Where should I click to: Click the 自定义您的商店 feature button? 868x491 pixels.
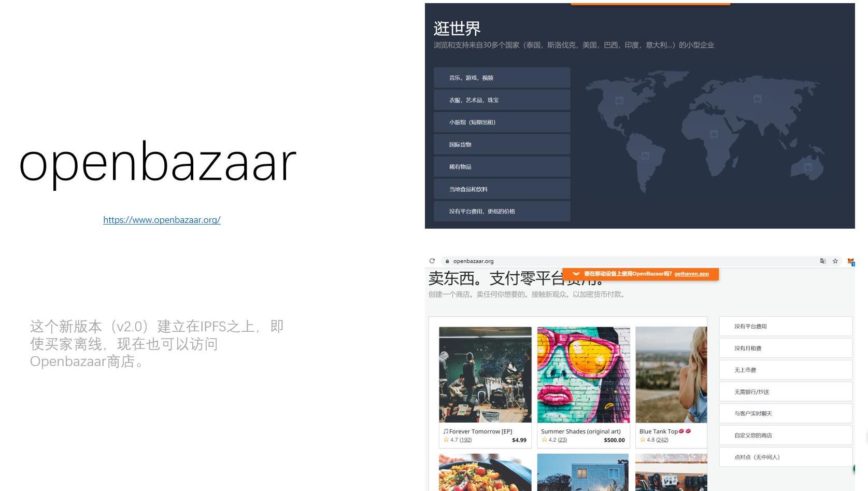pos(786,436)
